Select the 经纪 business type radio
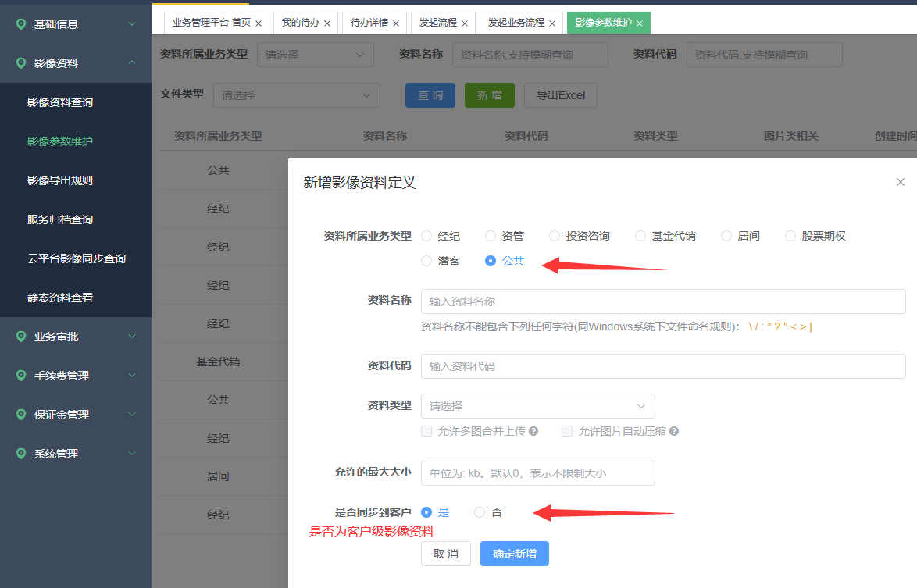917x588 pixels. coord(426,236)
